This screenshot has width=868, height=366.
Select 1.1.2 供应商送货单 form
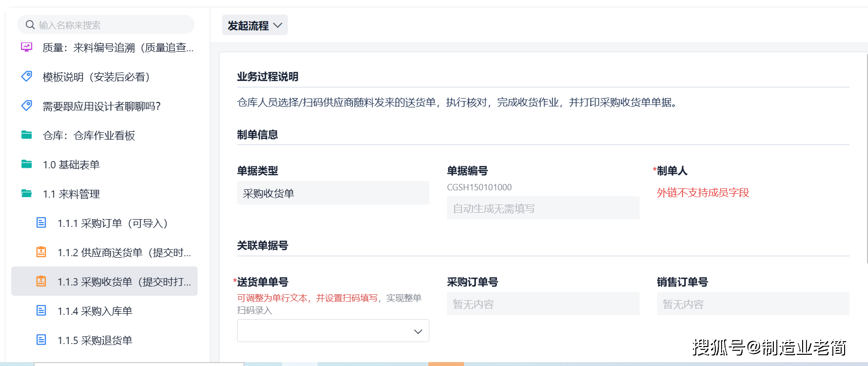(104, 252)
